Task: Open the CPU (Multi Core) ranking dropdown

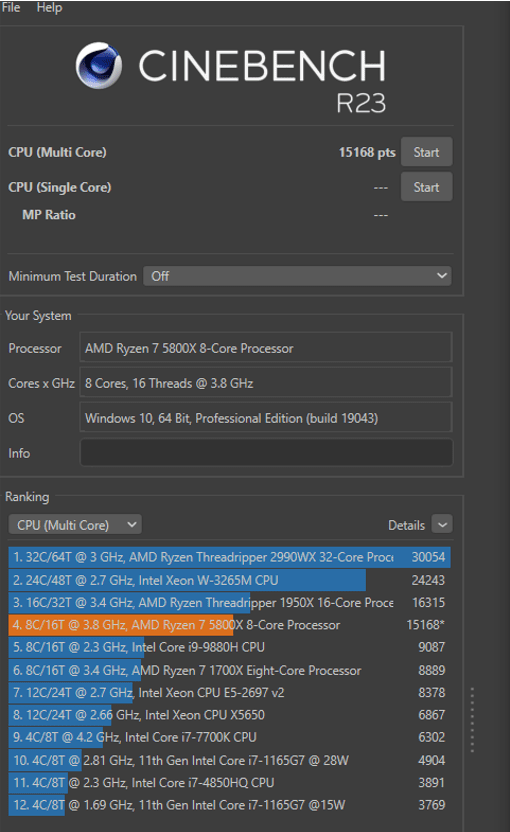Action: tap(75, 525)
